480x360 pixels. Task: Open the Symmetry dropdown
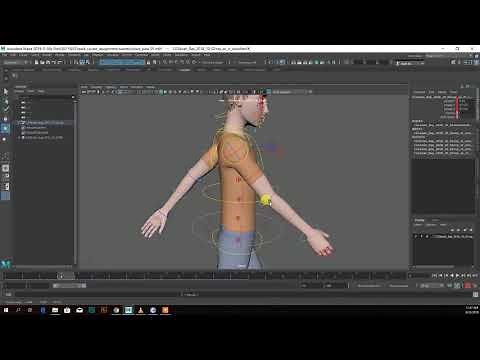pyautogui.click(x=247, y=62)
